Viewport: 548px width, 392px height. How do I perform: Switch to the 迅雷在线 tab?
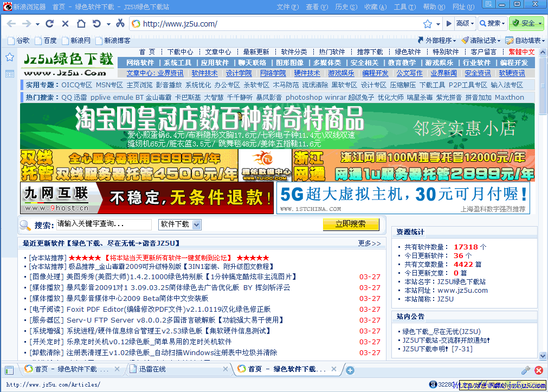coord(178,369)
